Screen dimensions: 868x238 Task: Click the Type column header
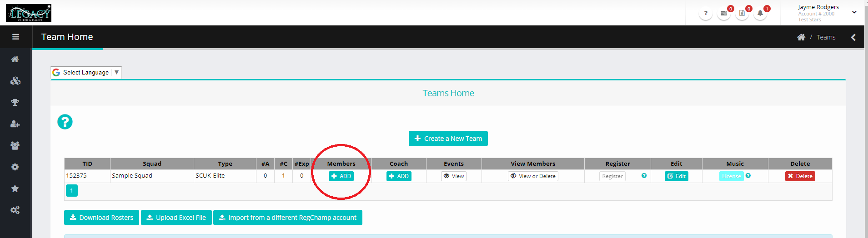click(225, 164)
